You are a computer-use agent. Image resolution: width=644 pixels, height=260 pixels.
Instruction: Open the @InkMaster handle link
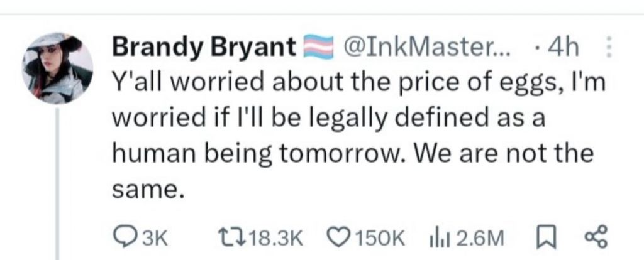428,47
